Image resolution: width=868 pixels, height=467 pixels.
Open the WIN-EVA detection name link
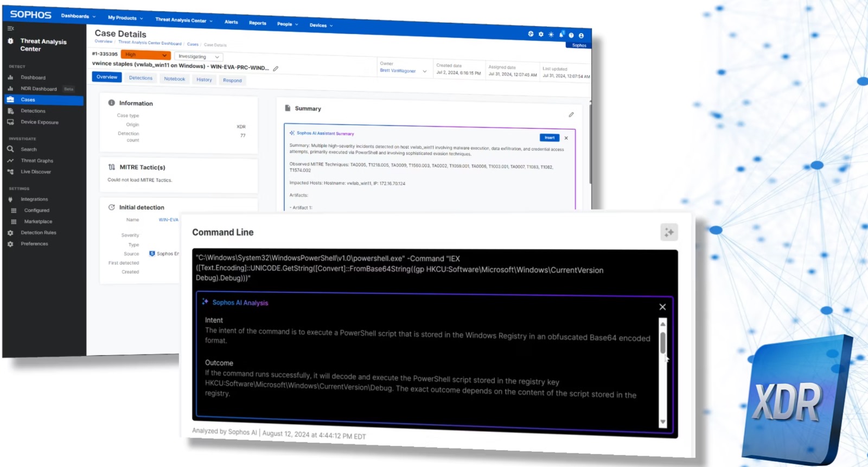(x=168, y=220)
